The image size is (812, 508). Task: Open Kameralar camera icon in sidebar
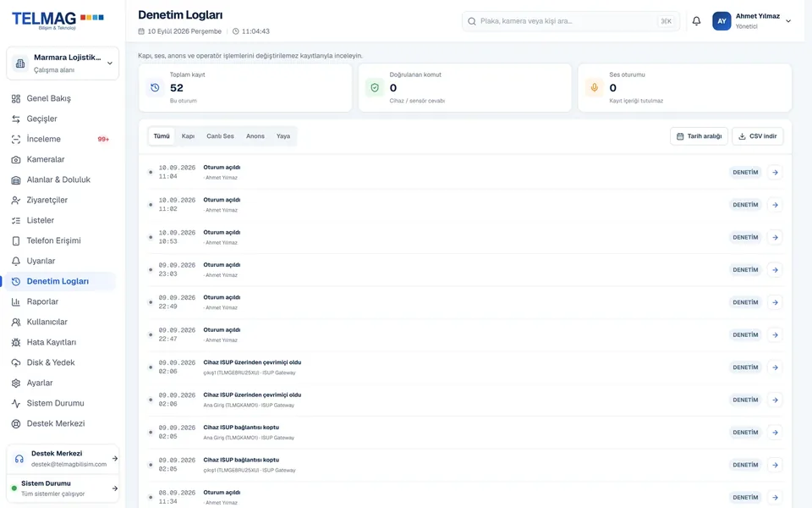click(x=16, y=160)
